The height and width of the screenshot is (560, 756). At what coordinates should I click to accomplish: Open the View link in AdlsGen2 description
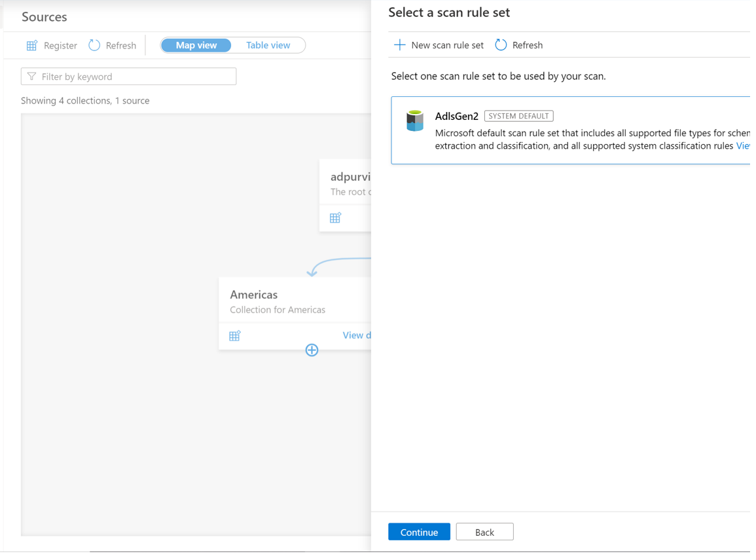point(743,146)
